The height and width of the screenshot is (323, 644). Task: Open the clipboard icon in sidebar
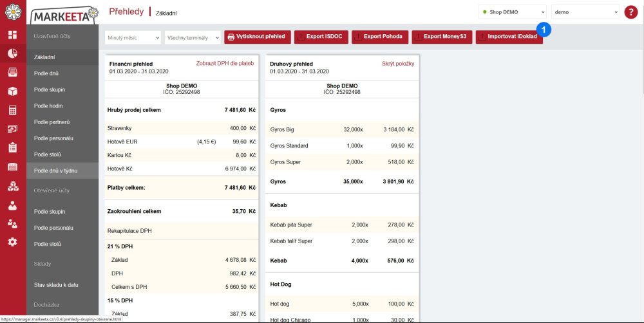[13, 147]
